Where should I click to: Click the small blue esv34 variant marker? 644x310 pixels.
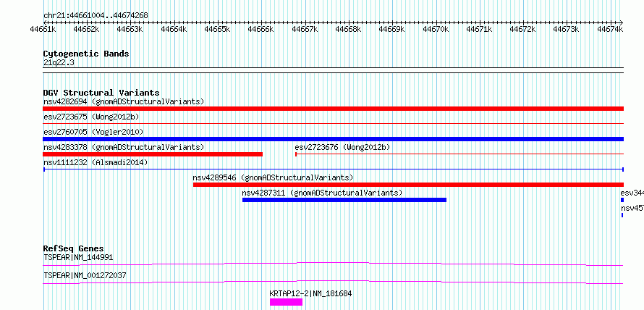coord(622,200)
